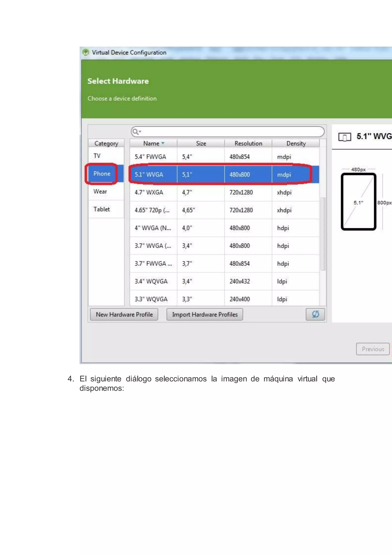The width and height of the screenshot is (392, 555).
Task: Click the search magnifier icon
Action: 136,131
